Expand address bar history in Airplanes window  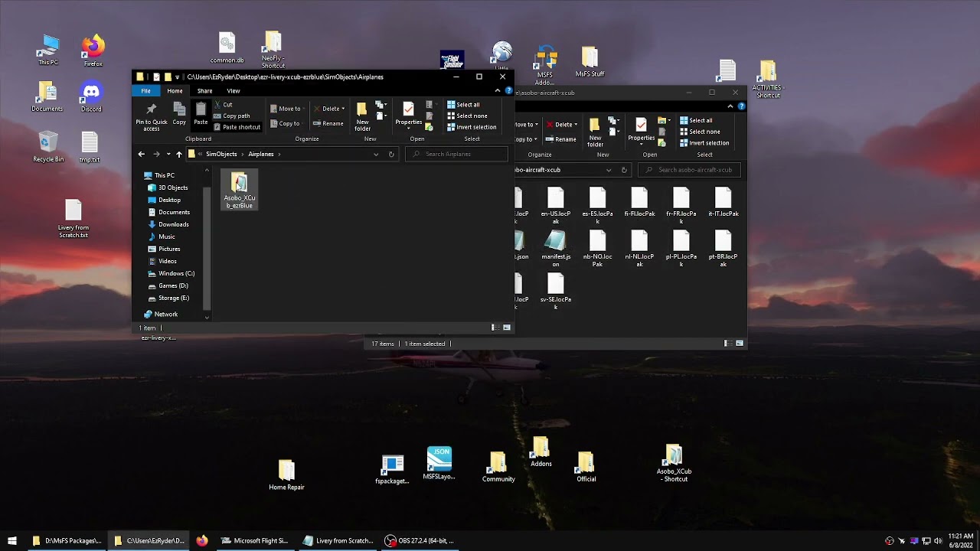coord(376,155)
